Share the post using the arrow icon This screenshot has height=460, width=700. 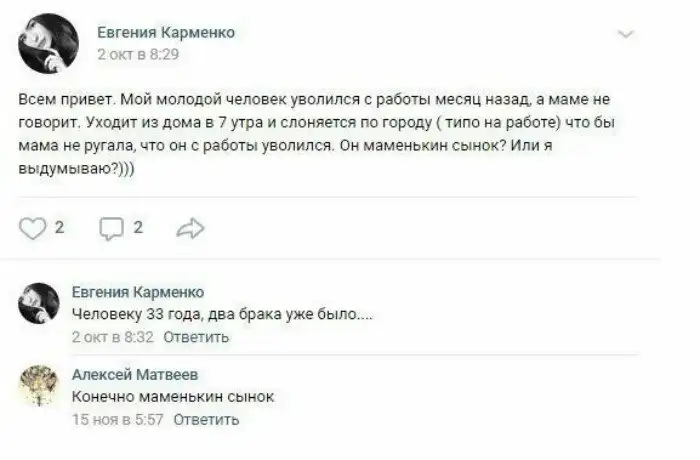pyautogui.click(x=189, y=229)
